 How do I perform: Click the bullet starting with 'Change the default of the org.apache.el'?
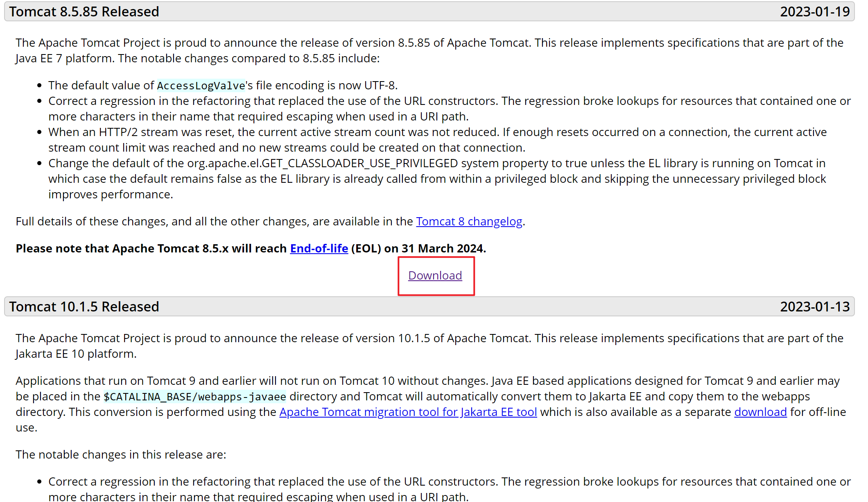(437, 179)
